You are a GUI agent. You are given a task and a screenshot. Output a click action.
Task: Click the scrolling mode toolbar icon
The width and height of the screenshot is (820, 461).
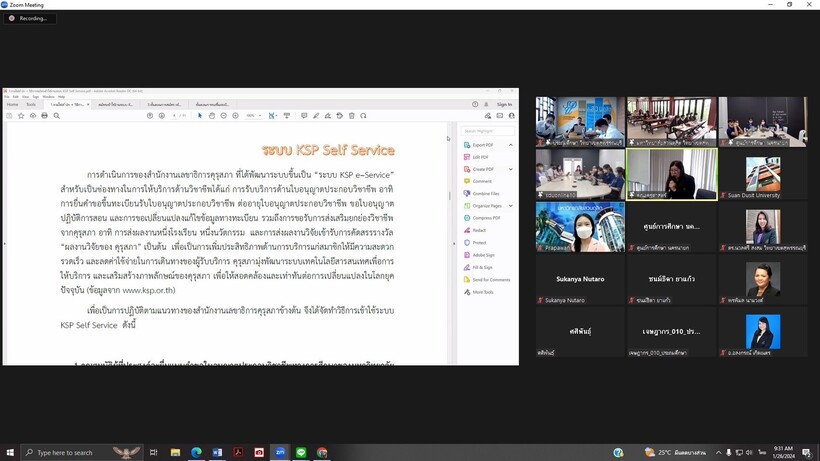pos(287,116)
